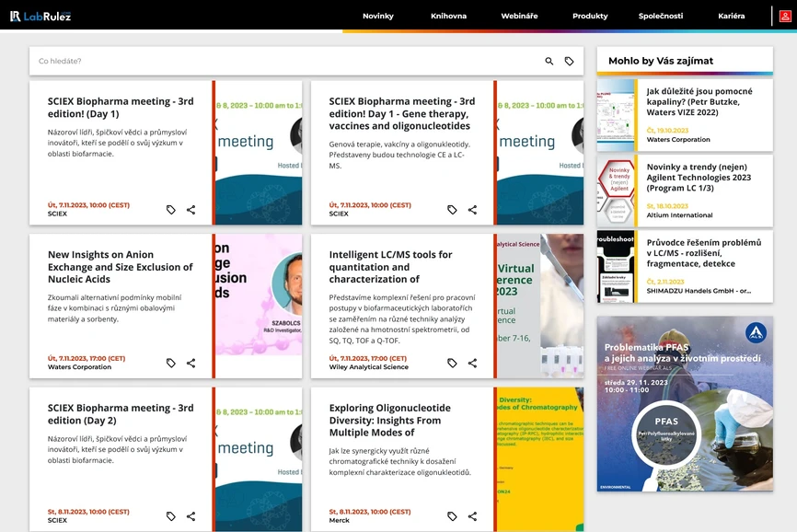797x532 pixels.
Task: Share the Exploring Oligonucleotide Diversity card
Action: (472, 516)
